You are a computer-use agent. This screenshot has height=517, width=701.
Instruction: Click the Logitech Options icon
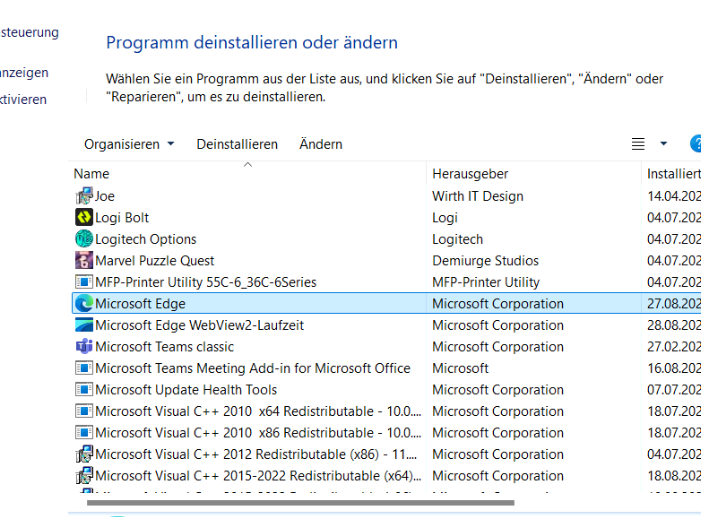tap(84, 239)
